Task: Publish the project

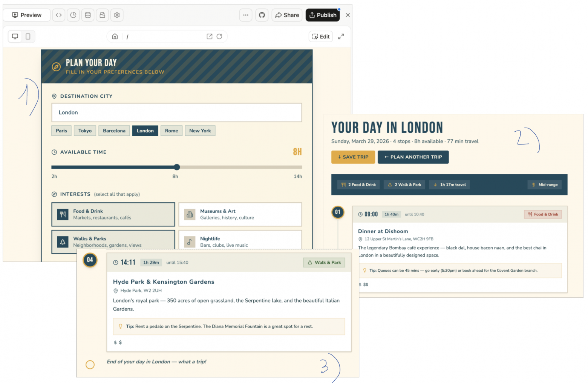Action: tap(323, 15)
